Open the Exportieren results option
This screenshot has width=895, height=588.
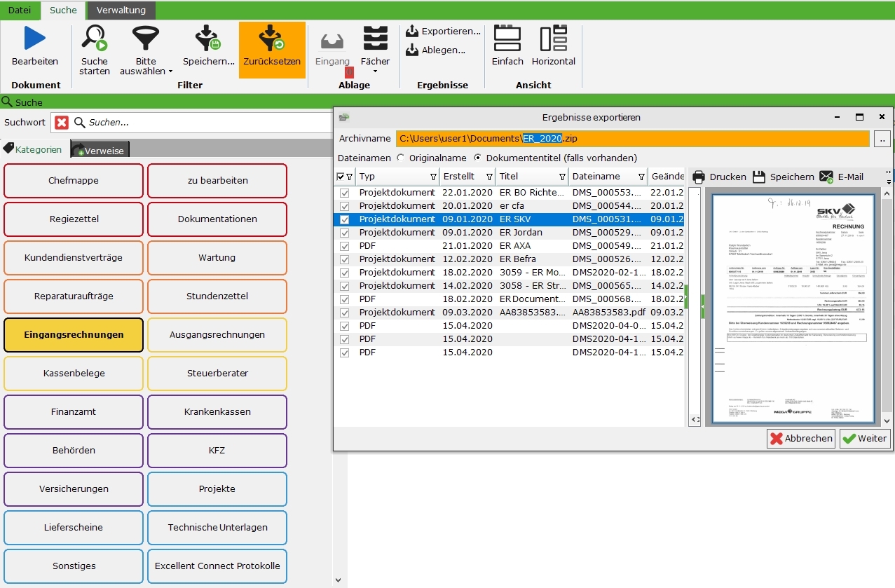(x=444, y=32)
